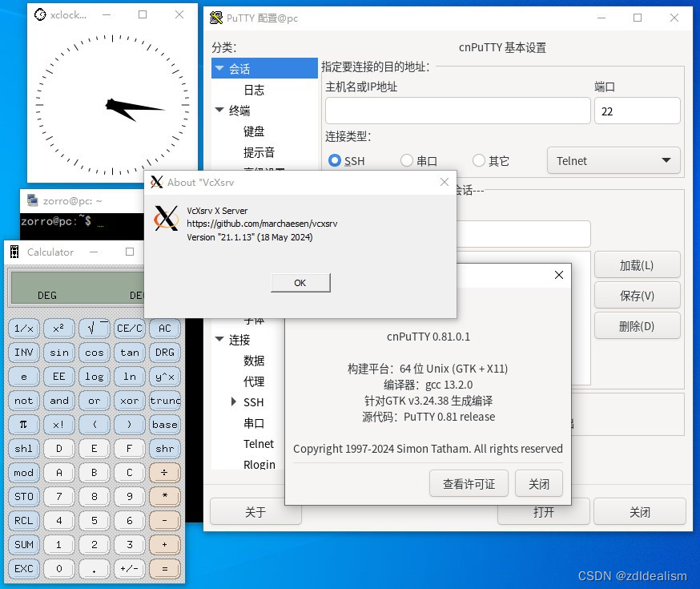The image size is (700, 589).
Task: Select 日志 in the category tree
Action: 254,90
